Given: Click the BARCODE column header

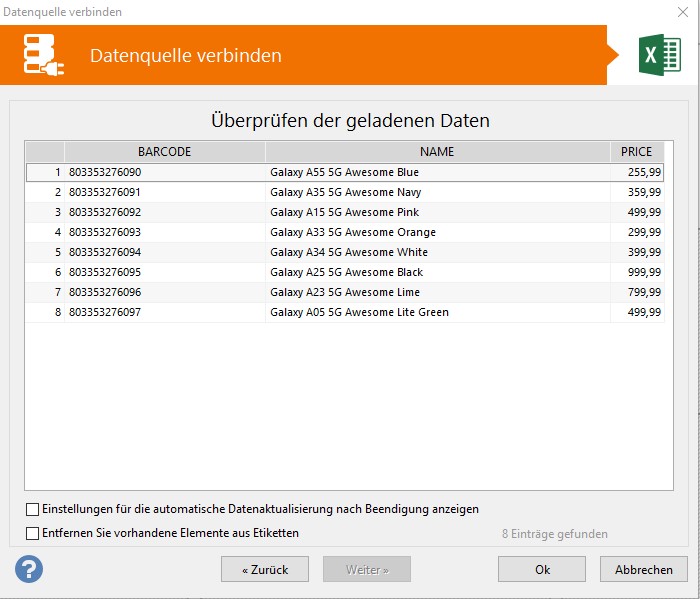Looking at the screenshot, I should point(164,152).
